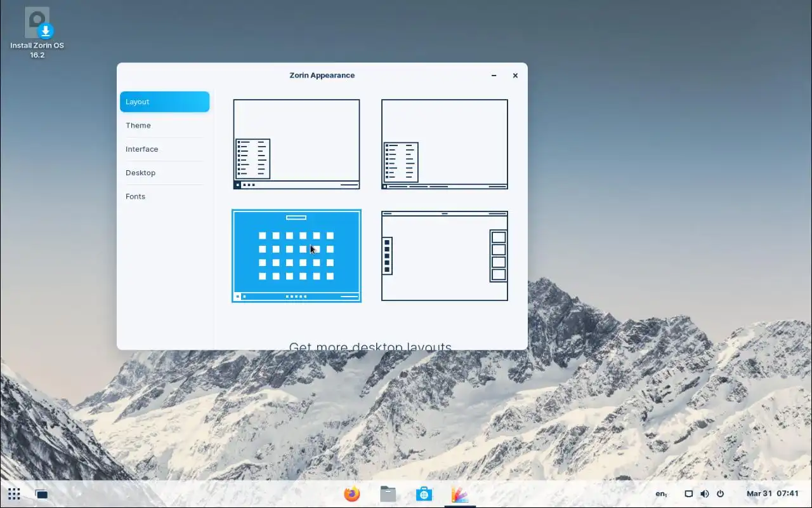Launch Firefox from the taskbar
Image resolution: width=812 pixels, height=508 pixels.
coord(352,493)
